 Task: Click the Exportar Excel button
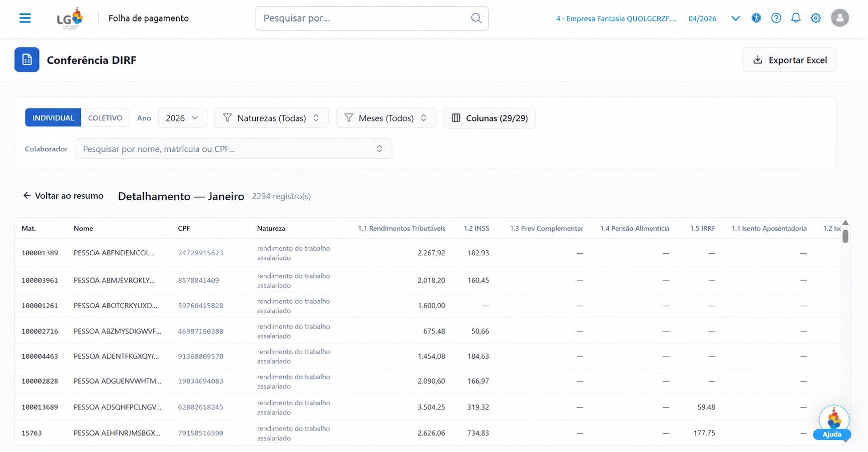click(x=790, y=60)
